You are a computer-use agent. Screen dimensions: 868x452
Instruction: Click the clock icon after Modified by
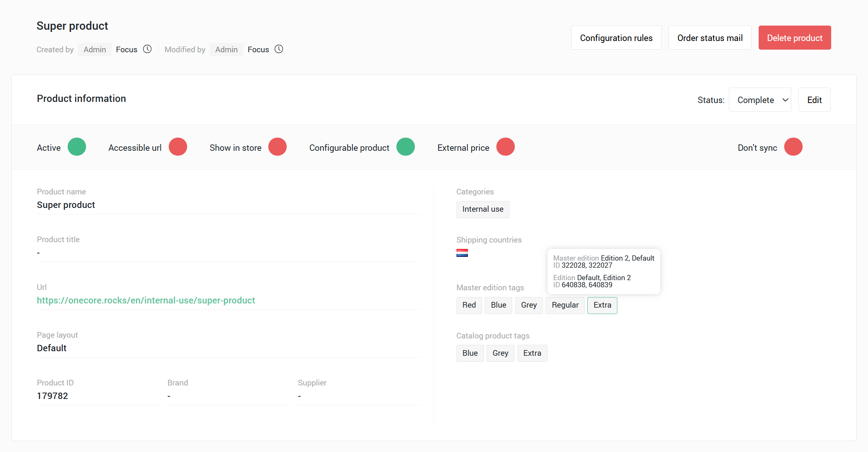(x=279, y=49)
